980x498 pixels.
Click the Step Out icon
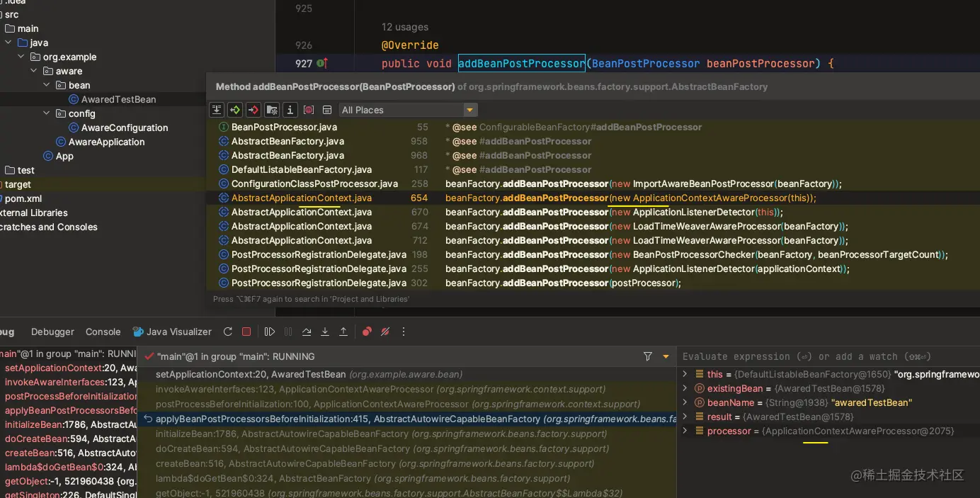tap(343, 332)
